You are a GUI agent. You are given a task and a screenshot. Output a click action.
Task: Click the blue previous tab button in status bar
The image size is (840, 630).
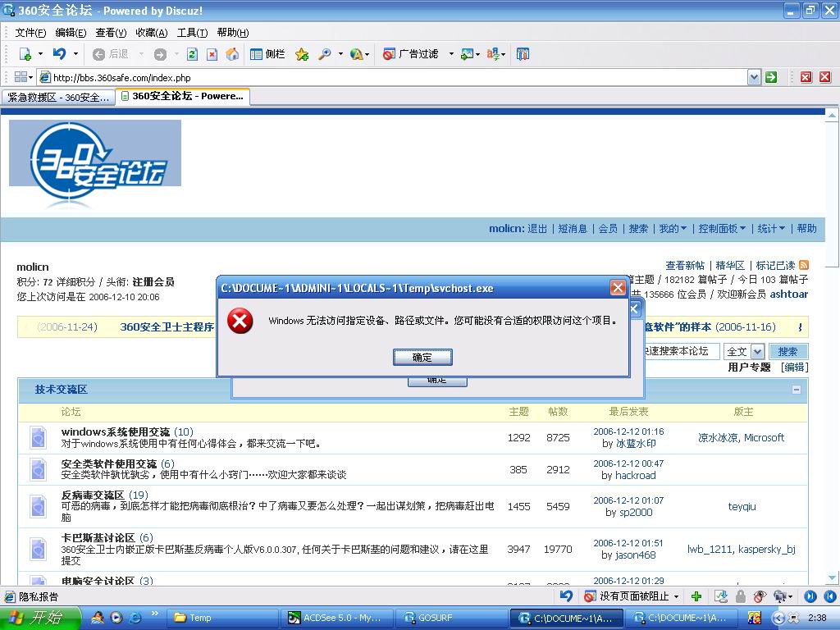click(830, 596)
